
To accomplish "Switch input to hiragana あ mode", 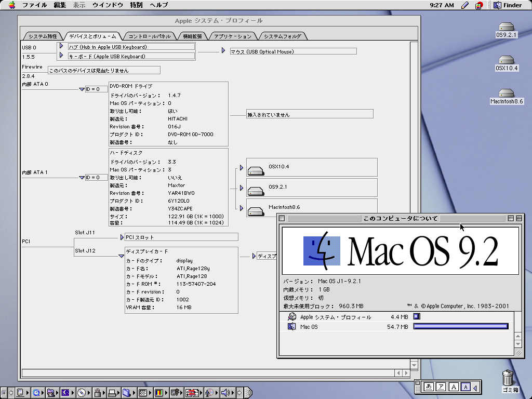I will pyautogui.click(x=429, y=387).
